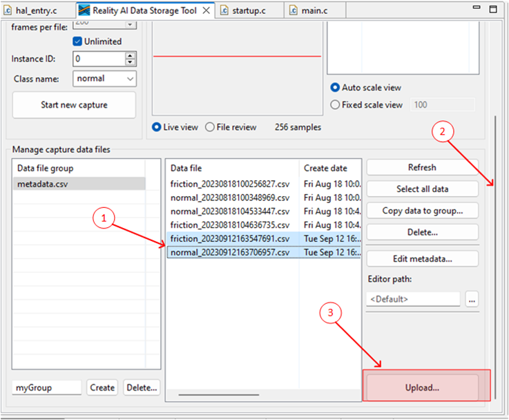
Task: Close the Reality AI Data Storage Tool tab
Action: (206, 10)
